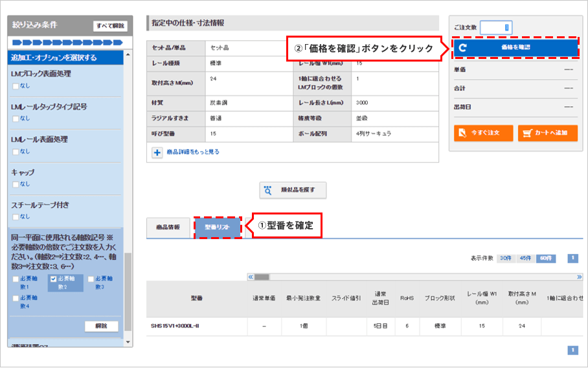Enable the 必要軸数4 checkbox
Screen dimensions: 588x368
coord(16,297)
